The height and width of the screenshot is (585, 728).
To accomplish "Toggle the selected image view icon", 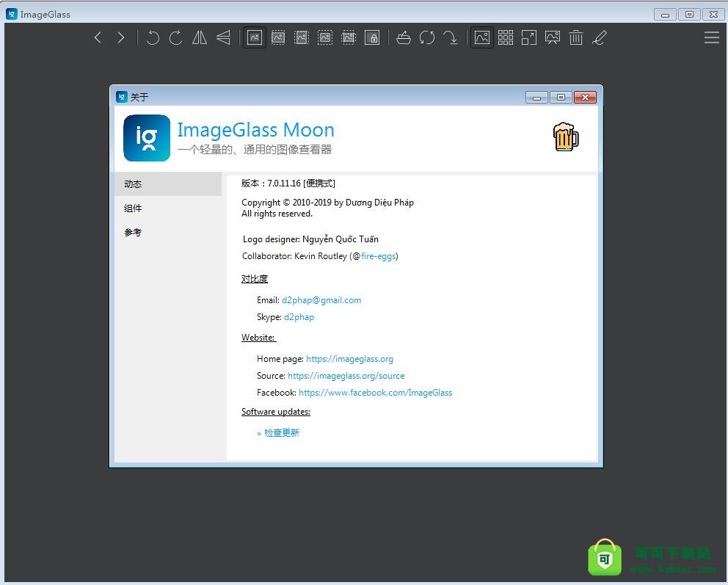I will point(482,37).
